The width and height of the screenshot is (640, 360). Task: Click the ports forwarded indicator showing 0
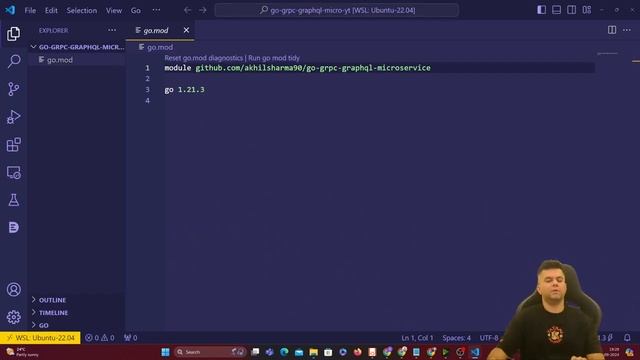pos(131,338)
